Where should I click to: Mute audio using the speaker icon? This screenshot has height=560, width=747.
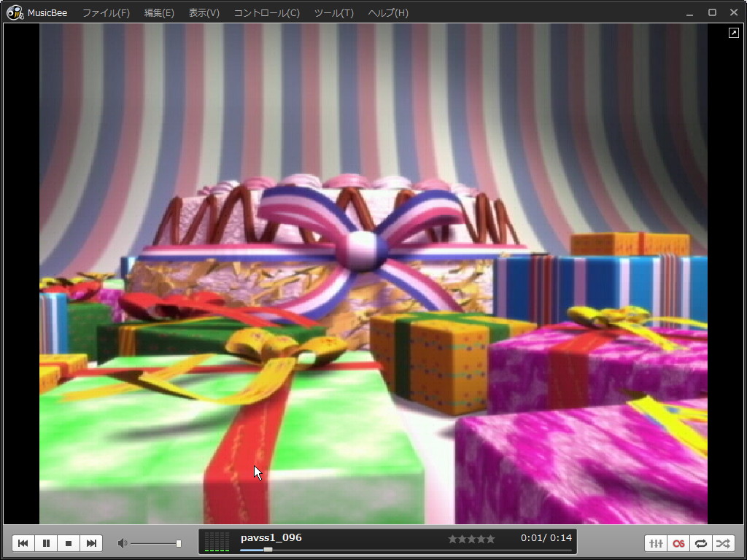(x=123, y=543)
